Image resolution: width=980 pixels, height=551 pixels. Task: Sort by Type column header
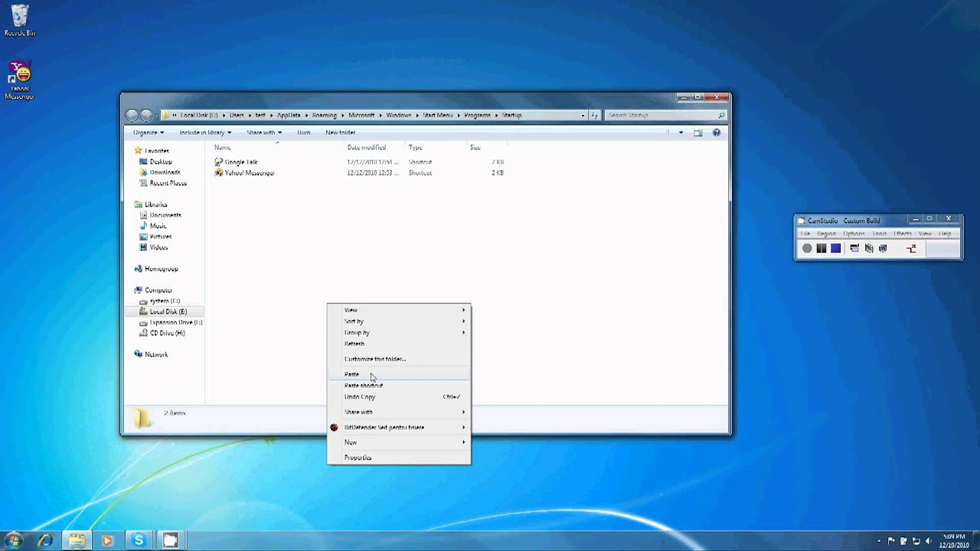pyautogui.click(x=415, y=147)
